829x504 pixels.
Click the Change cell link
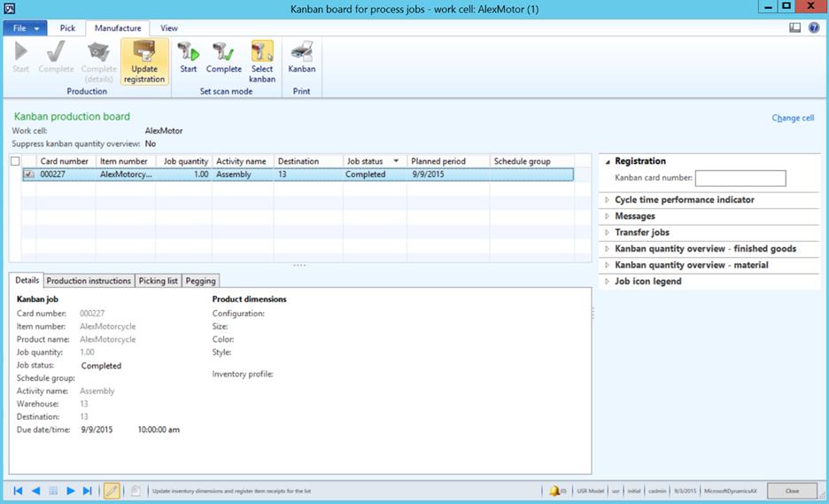(x=793, y=118)
